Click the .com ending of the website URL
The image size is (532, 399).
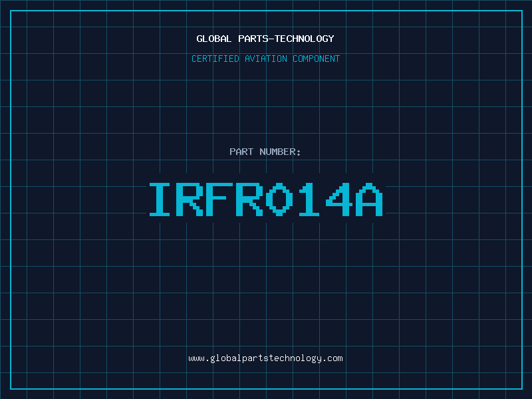332,358
